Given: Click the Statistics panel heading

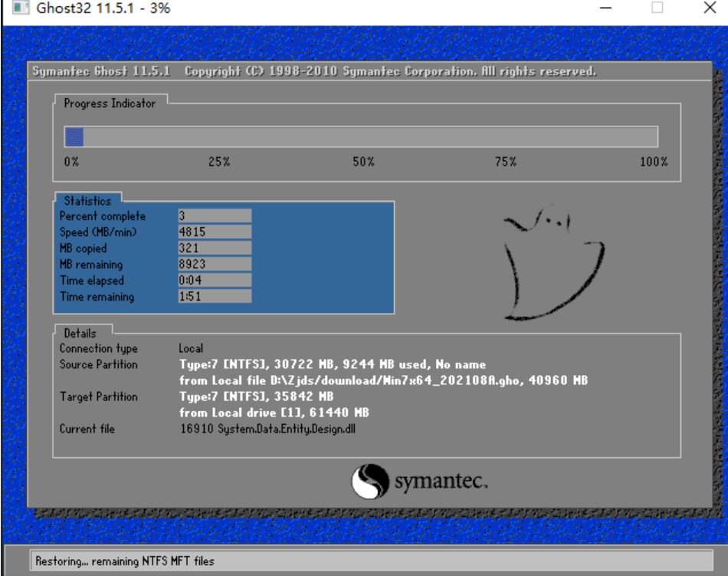Looking at the screenshot, I should click(87, 201).
